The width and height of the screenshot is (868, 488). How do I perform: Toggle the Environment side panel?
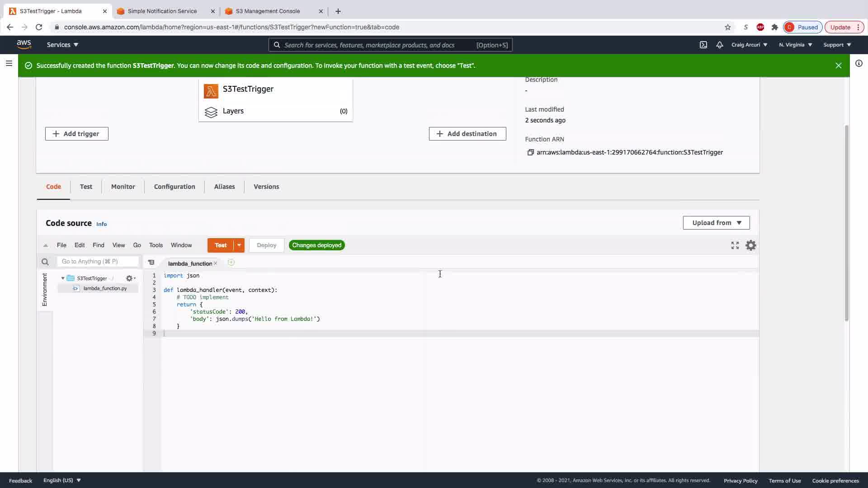click(x=45, y=290)
